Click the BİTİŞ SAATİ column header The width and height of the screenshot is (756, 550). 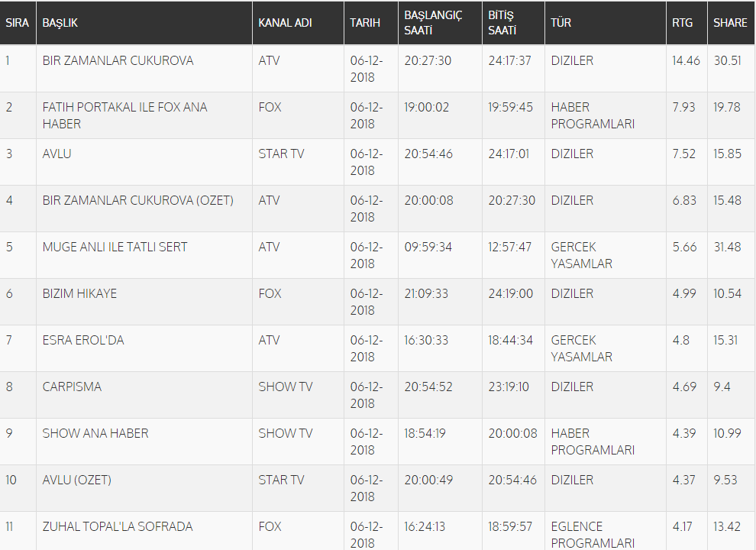pos(502,23)
